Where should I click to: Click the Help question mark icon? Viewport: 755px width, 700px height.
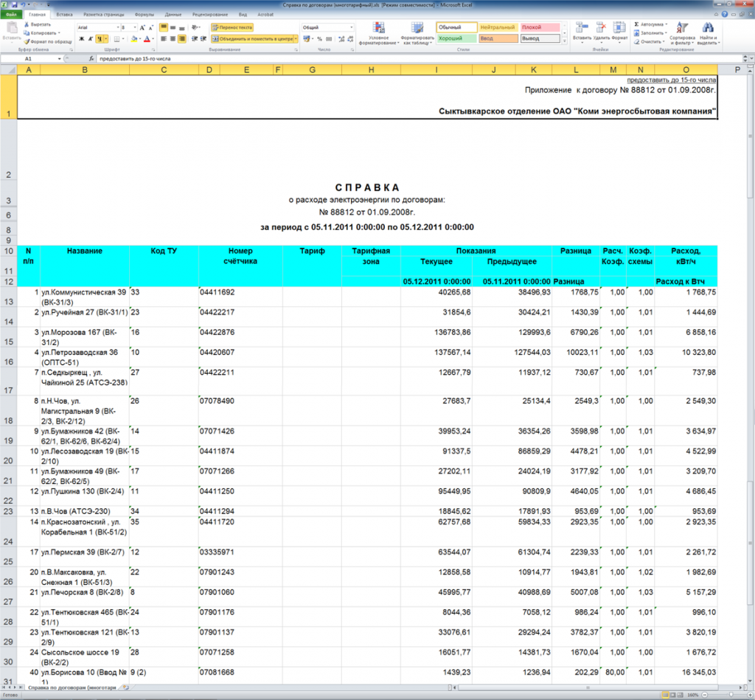[724, 15]
